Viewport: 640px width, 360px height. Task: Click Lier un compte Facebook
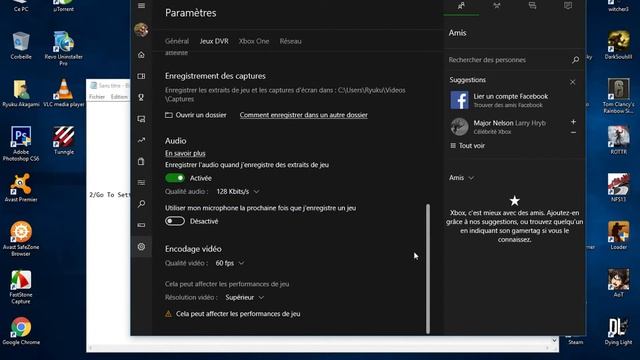click(511, 96)
